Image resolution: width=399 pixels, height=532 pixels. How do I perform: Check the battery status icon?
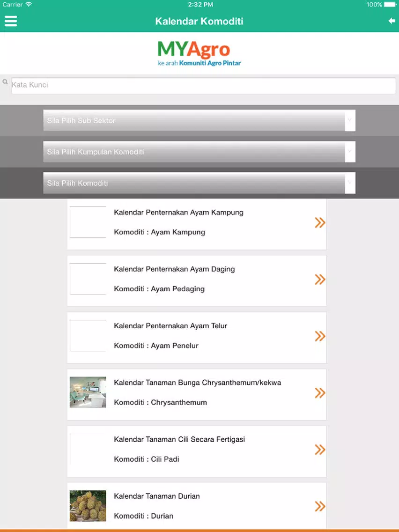(x=390, y=4)
